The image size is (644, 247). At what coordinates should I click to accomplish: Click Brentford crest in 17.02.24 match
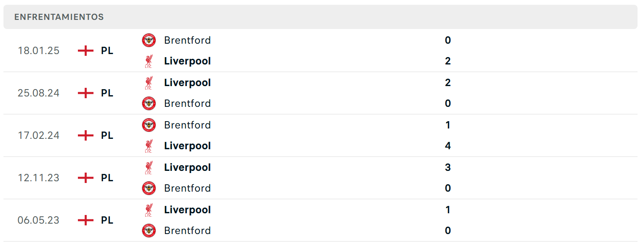pyautogui.click(x=149, y=125)
